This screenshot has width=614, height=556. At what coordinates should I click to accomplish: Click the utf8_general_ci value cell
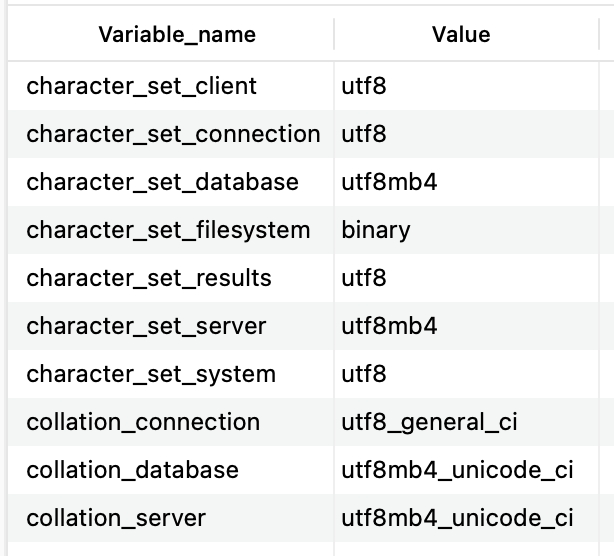429,422
